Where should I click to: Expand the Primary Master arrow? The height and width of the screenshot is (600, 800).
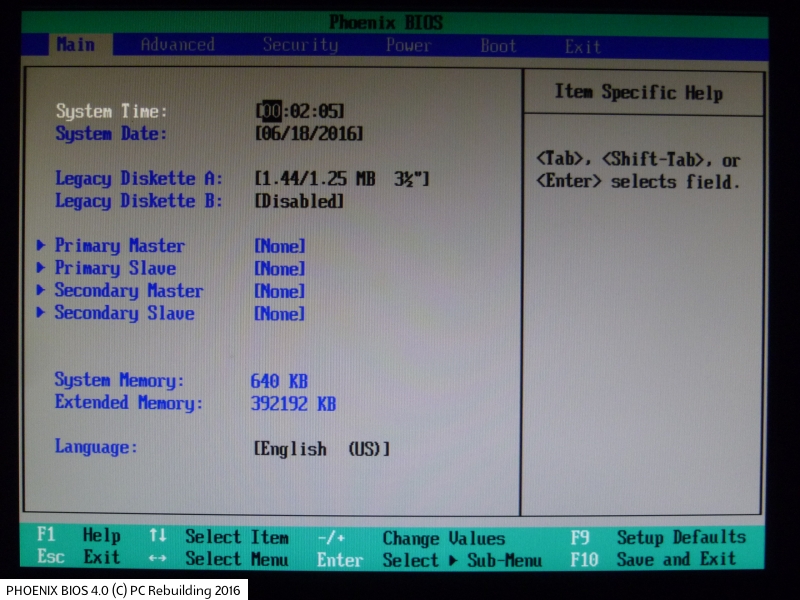[41, 246]
